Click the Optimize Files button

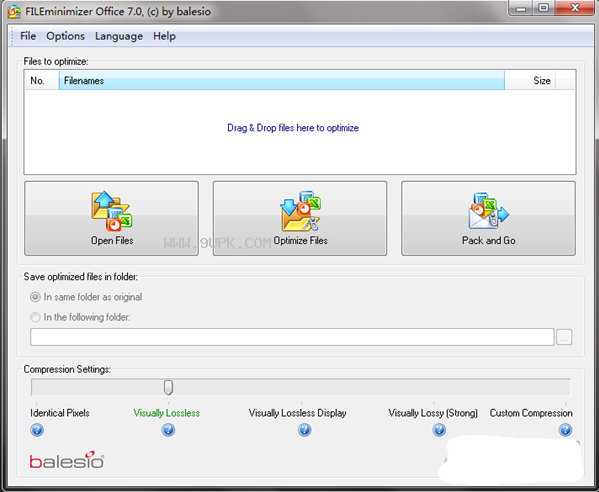[x=300, y=218]
